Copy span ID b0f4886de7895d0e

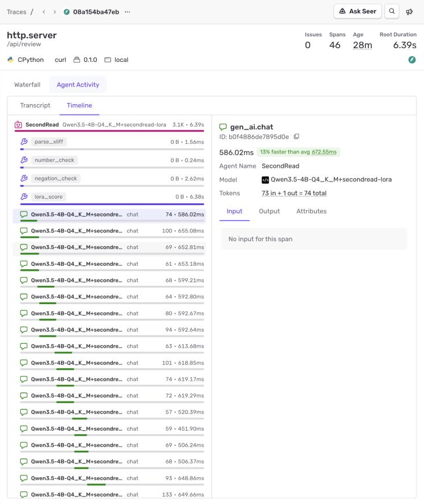(296, 137)
